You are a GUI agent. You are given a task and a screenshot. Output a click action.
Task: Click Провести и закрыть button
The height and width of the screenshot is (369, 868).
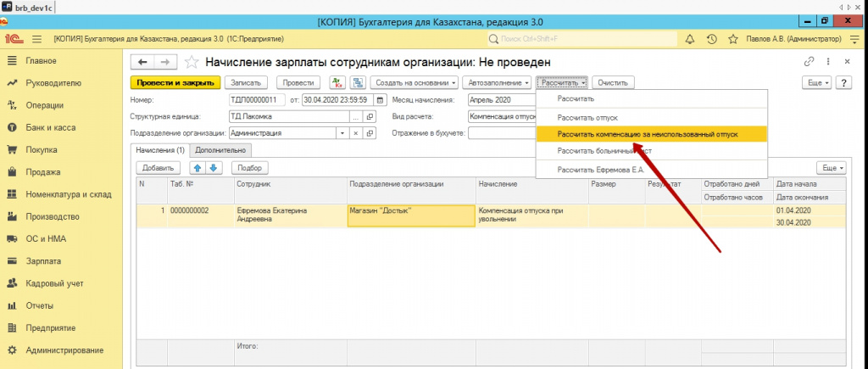tap(175, 82)
